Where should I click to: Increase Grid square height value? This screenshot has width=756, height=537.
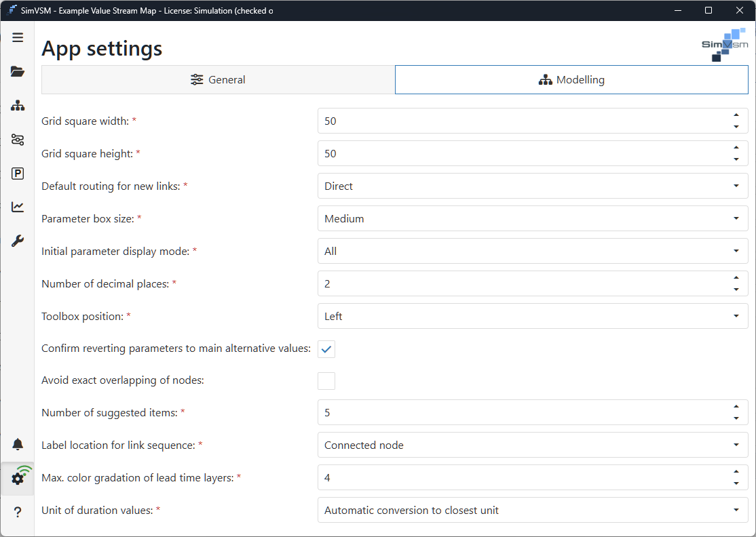(x=736, y=147)
